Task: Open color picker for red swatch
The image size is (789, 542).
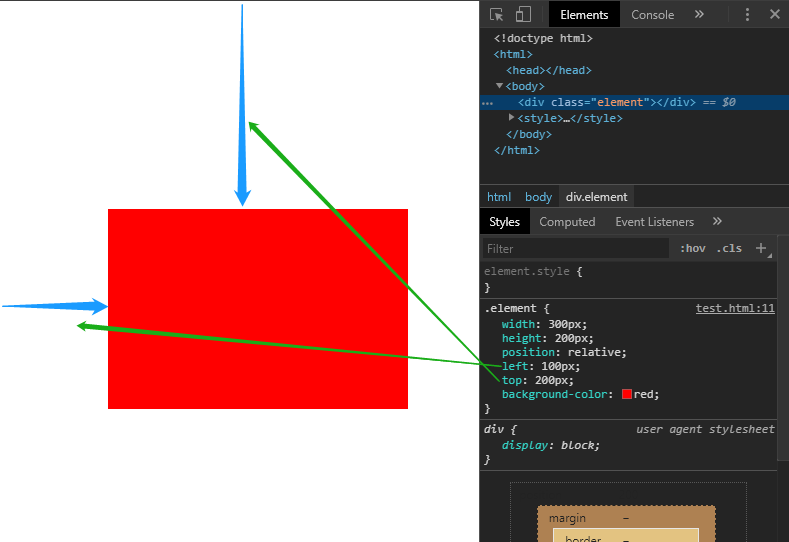Action: (626, 394)
